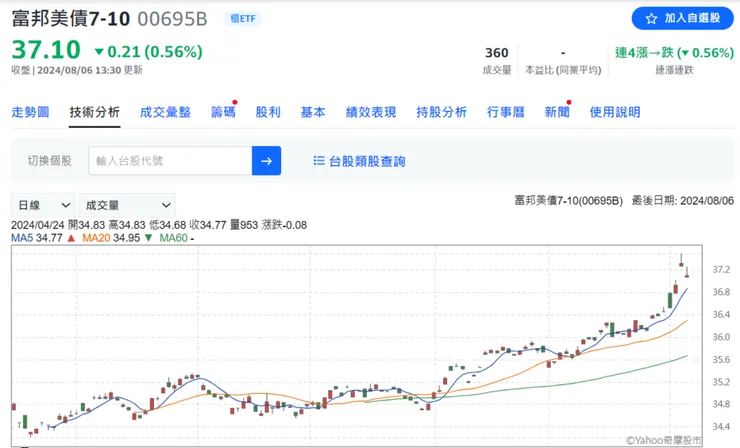
Task: Click the 36.0 axis label
Action: (x=721, y=337)
